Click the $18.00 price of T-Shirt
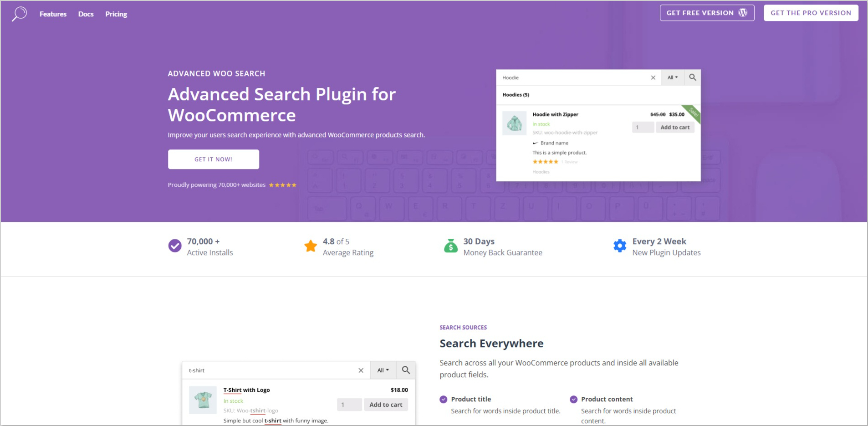 click(x=399, y=390)
